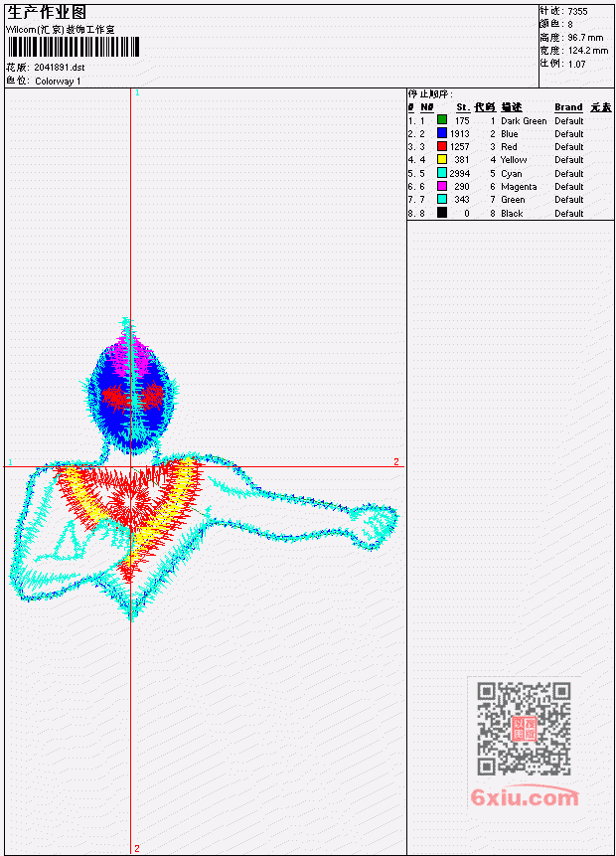Click the embroidery design preview's blue head
Viewport: 616px width, 856px height.
pyautogui.click(x=131, y=396)
